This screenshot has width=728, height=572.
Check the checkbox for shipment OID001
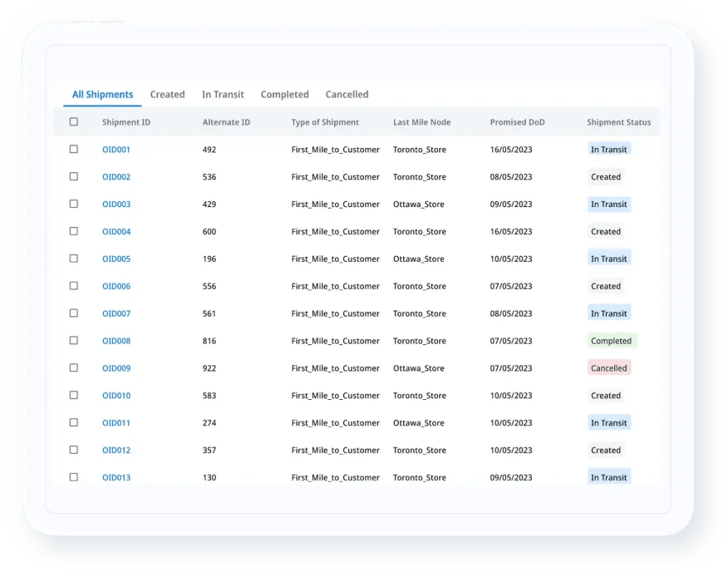74,149
